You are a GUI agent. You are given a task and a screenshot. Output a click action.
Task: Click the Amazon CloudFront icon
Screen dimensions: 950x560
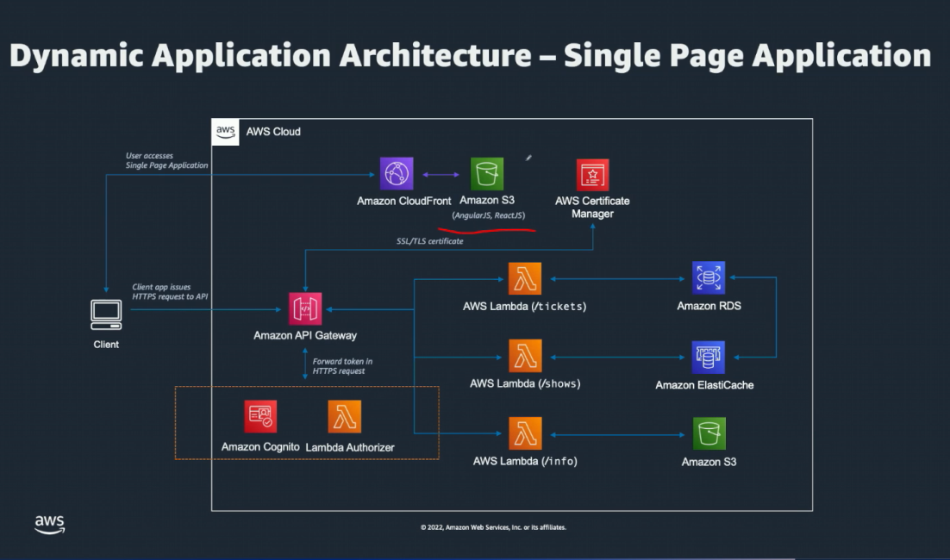(397, 174)
